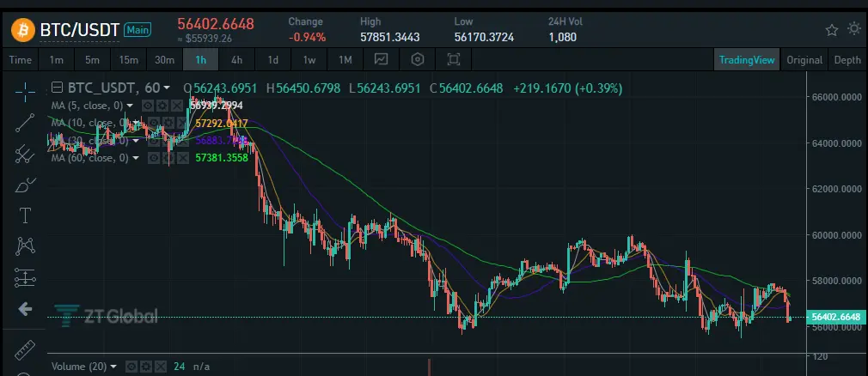Switch to the 4h timeframe
This screenshot has width=868, height=376.
pyautogui.click(x=236, y=60)
